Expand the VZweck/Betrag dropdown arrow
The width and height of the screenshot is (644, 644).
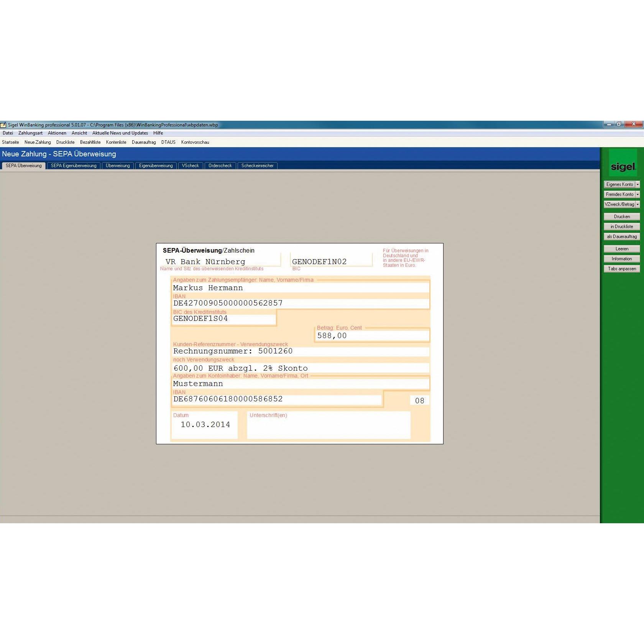pyautogui.click(x=637, y=204)
